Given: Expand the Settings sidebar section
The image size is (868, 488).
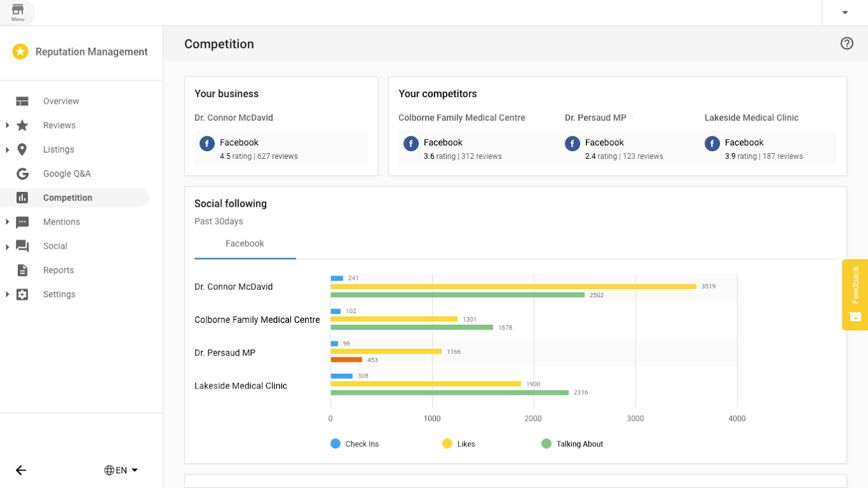Looking at the screenshot, I should [x=8, y=295].
